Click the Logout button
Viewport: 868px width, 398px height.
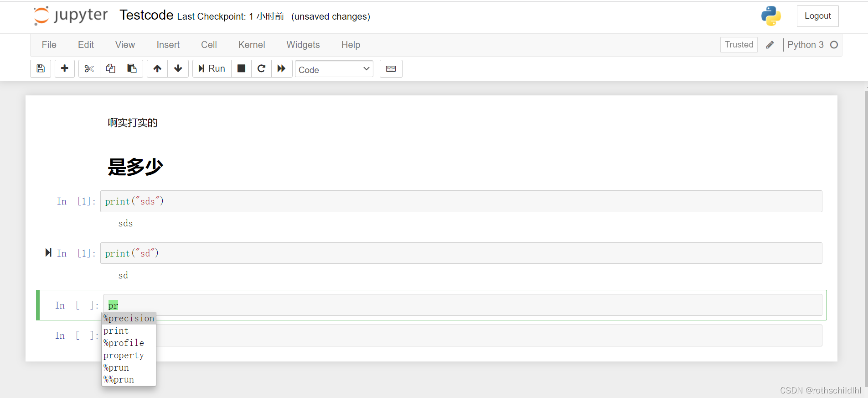(x=818, y=16)
